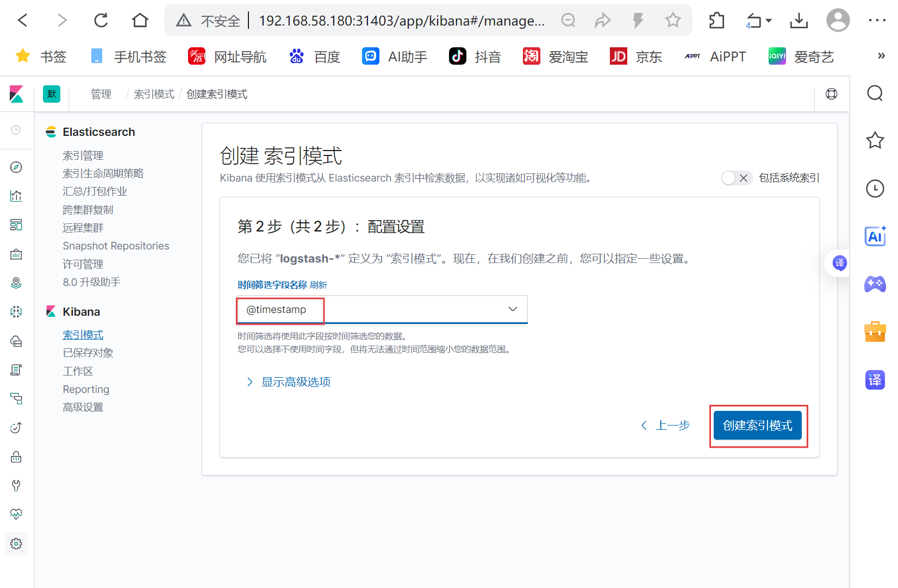898x588 pixels.
Task: Click the Kibana help lifebuoy icon
Action: (x=832, y=94)
